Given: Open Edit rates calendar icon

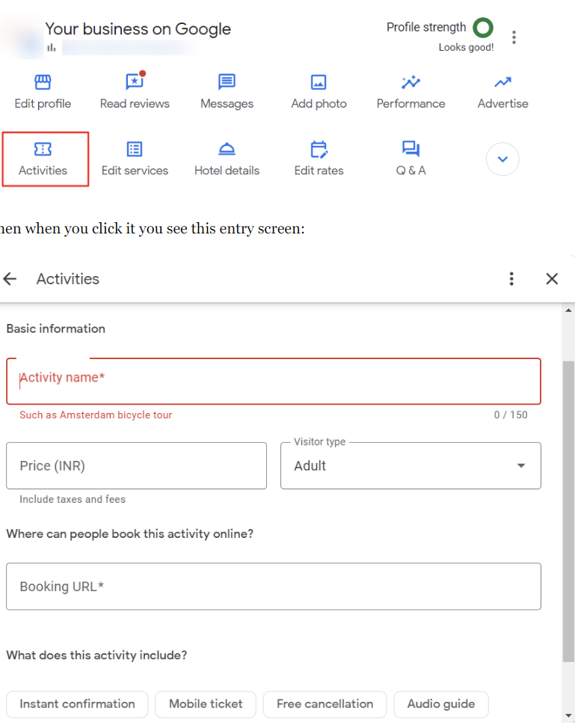Looking at the screenshot, I should (x=319, y=150).
